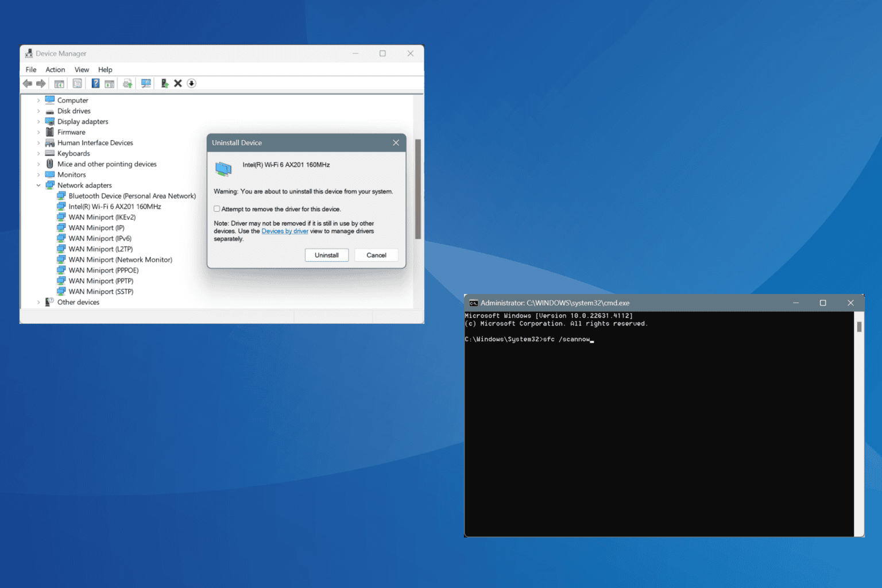
Task: Open the 'Devices by driver' link
Action: 285,231
